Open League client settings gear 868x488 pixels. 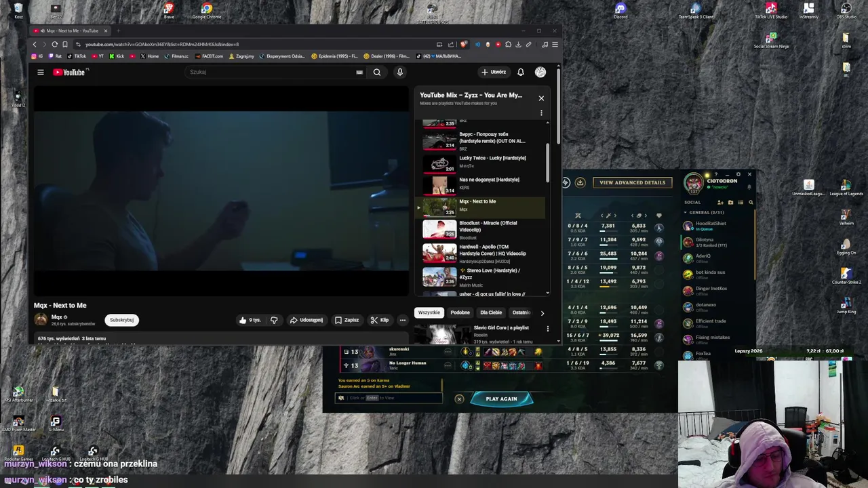[x=738, y=175]
